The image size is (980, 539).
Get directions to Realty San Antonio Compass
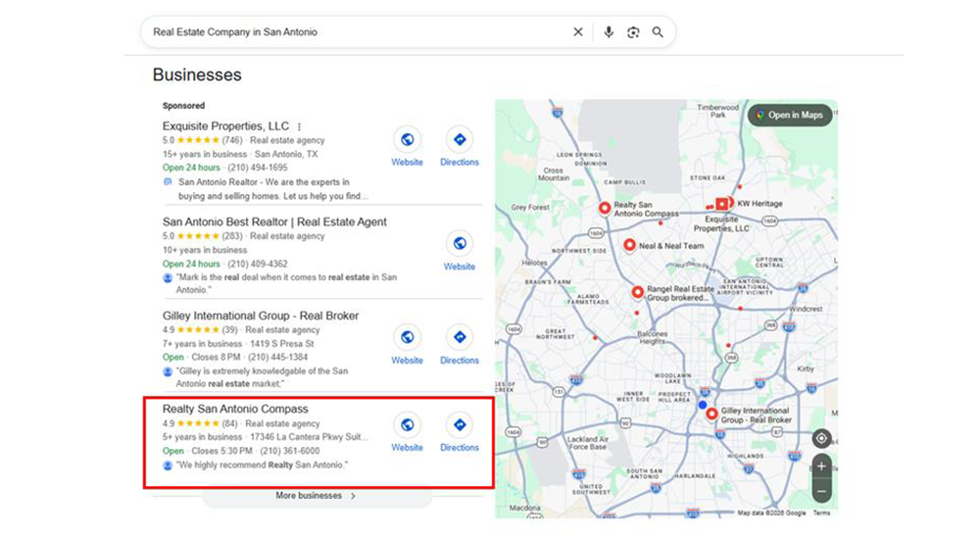click(x=460, y=424)
